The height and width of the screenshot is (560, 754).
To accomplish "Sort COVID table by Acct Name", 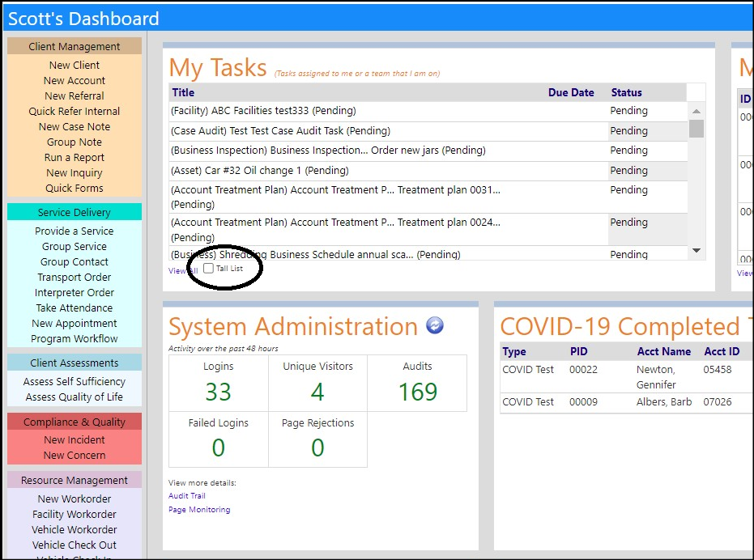I will tap(663, 351).
